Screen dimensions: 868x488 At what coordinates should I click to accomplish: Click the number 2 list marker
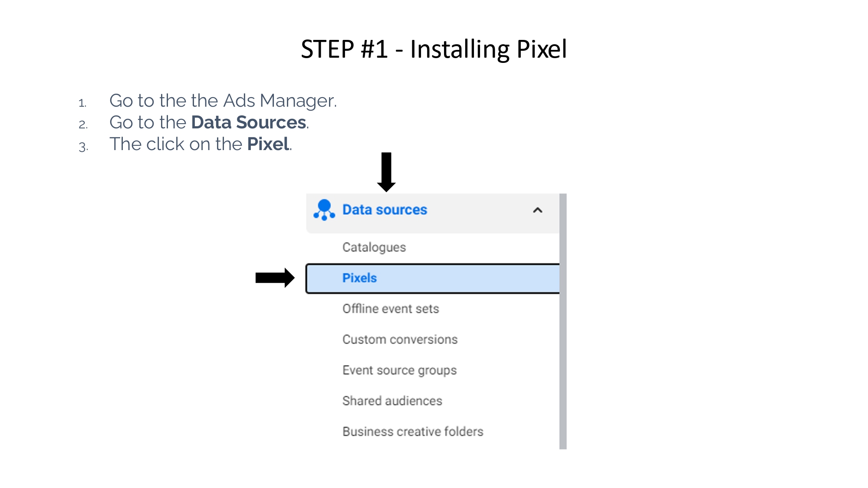pyautogui.click(x=83, y=125)
